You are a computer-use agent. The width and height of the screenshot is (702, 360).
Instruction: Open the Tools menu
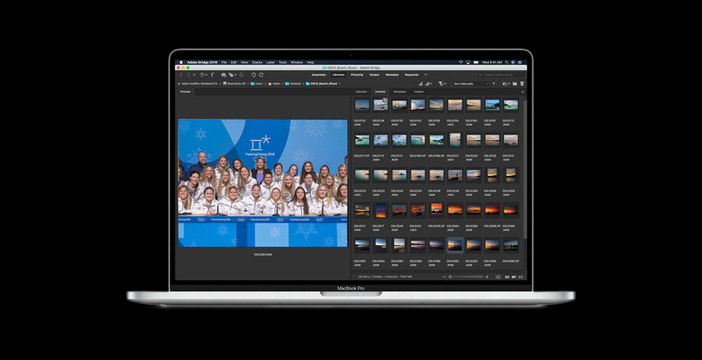click(283, 62)
